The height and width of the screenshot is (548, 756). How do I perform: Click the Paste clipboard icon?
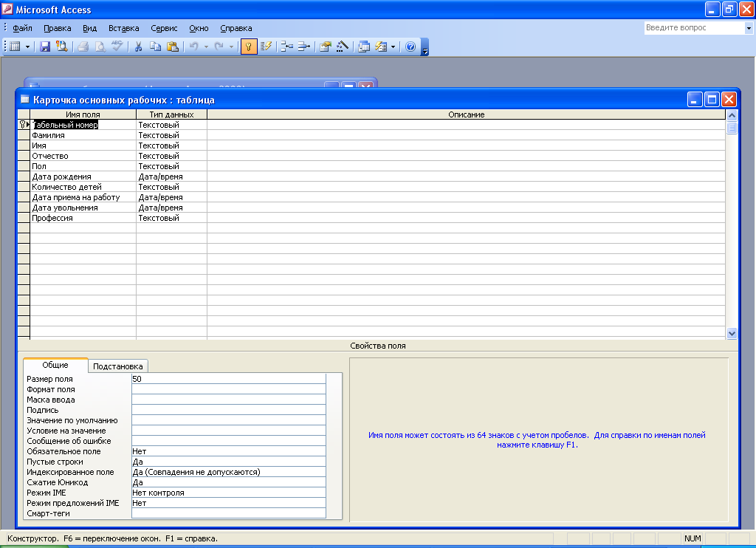173,47
